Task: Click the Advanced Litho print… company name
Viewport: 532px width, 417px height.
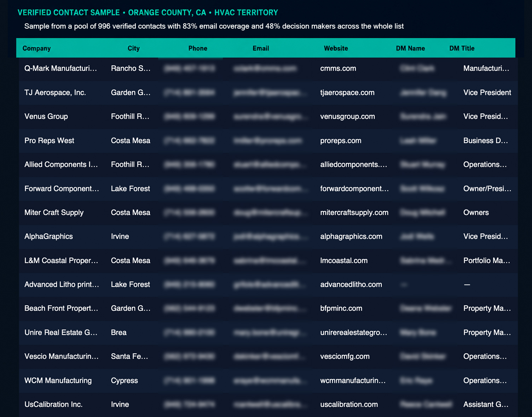Action: point(62,284)
